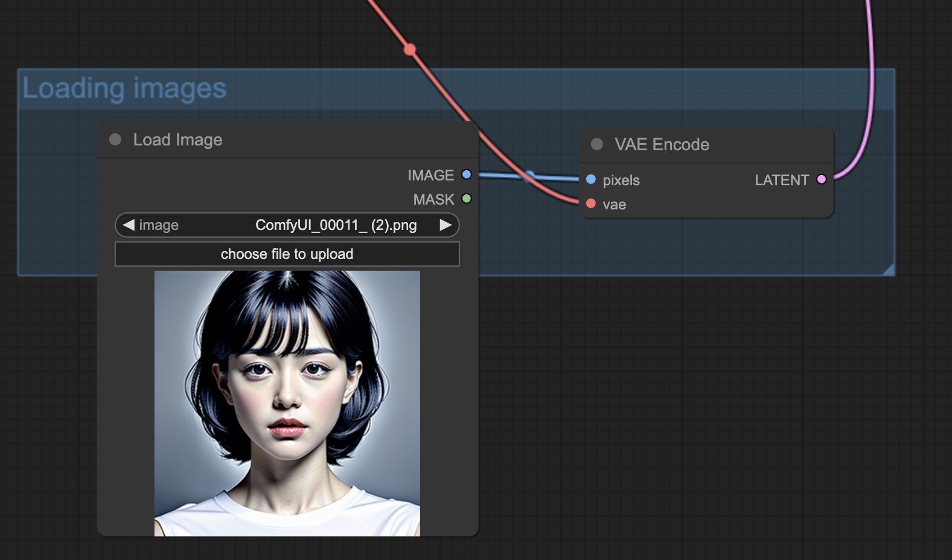Click the blue IMAGE output port
This screenshot has height=560, width=952.
[x=466, y=175]
